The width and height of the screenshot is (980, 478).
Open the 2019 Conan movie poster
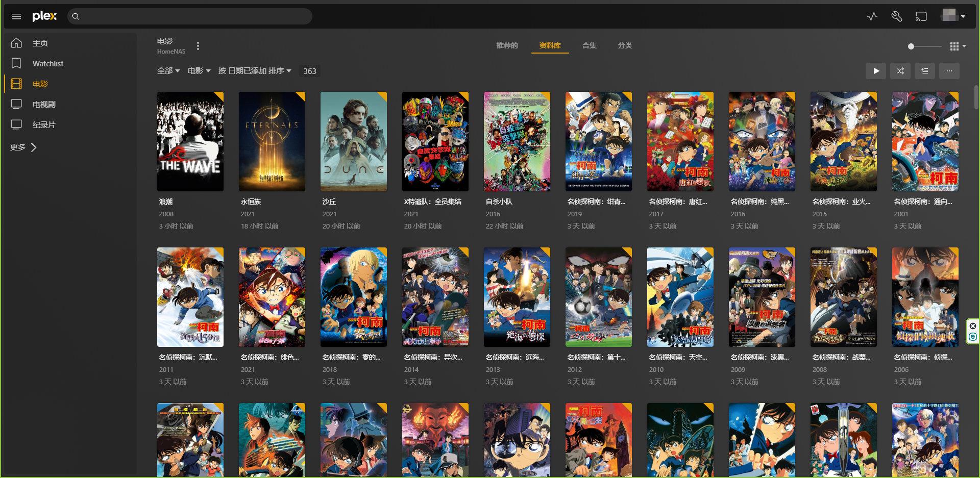click(x=599, y=141)
